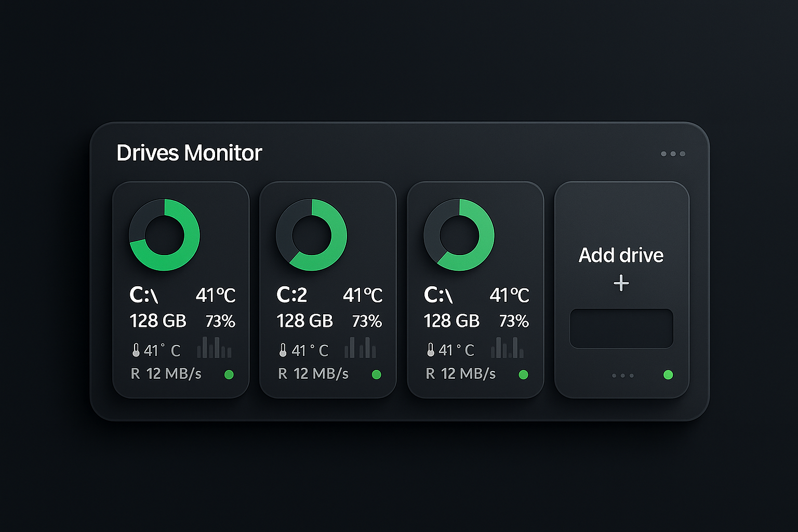Click the thermometer icon on the C:2 card
Viewport: 798px width, 532px height.
[x=283, y=350]
